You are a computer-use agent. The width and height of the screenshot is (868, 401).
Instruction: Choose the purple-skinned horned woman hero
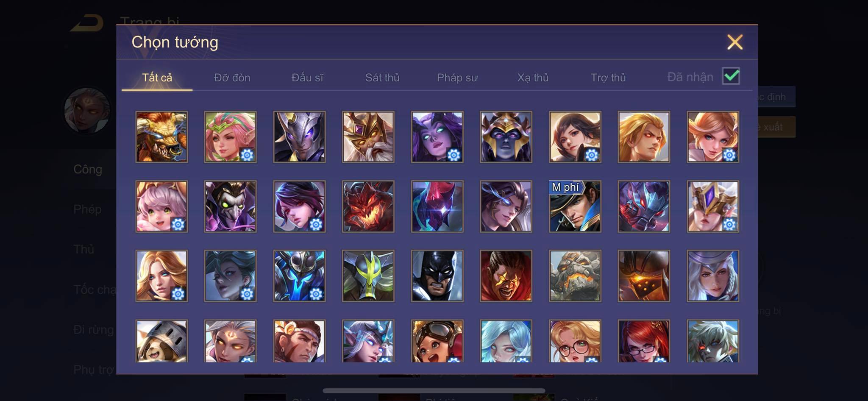click(x=437, y=137)
